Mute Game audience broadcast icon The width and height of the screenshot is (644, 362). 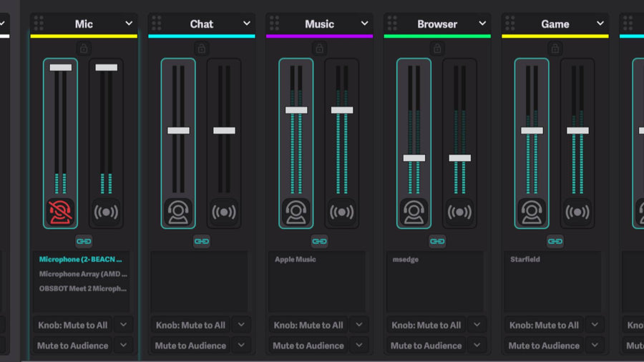[577, 212]
